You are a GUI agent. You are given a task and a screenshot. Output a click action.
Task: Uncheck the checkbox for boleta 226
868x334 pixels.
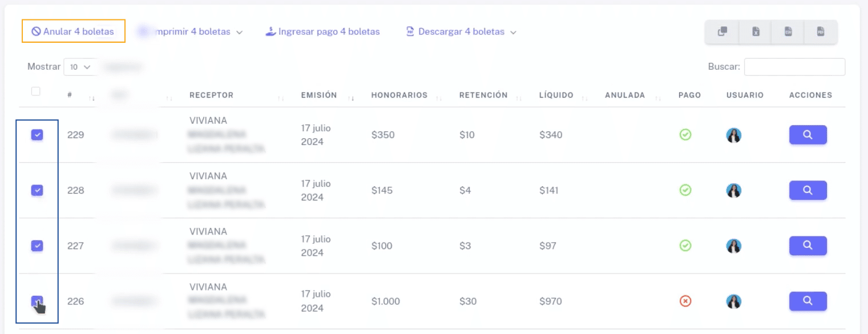[x=37, y=301]
